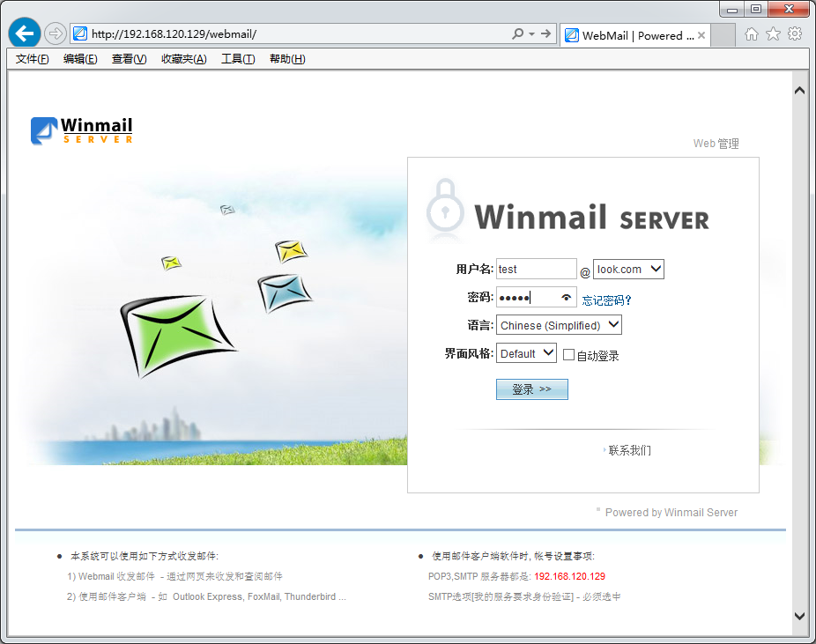This screenshot has height=644, width=816.
Task: Click the Powered by Winmail Server link
Action: (671, 513)
